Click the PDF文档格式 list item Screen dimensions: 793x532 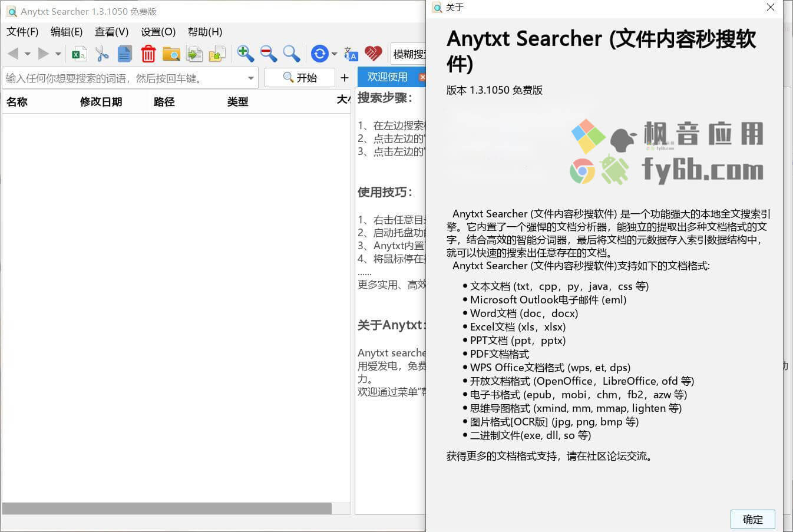499,354
